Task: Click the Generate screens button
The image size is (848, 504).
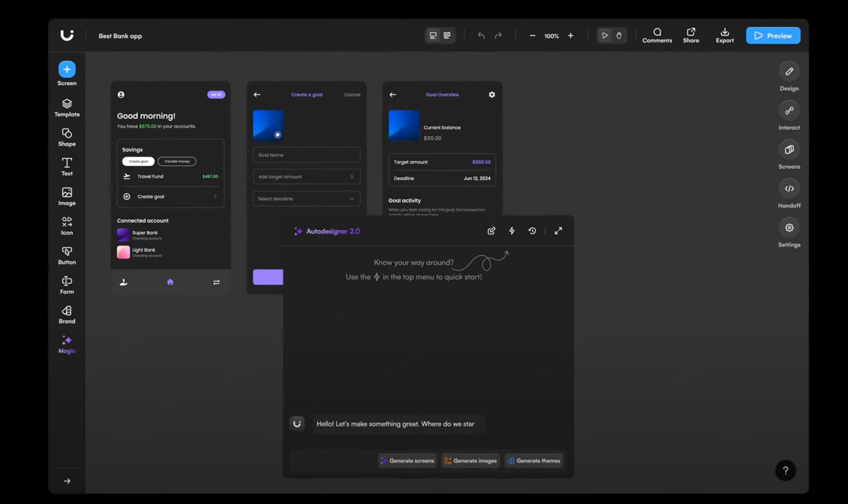Action: tap(407, 460)
